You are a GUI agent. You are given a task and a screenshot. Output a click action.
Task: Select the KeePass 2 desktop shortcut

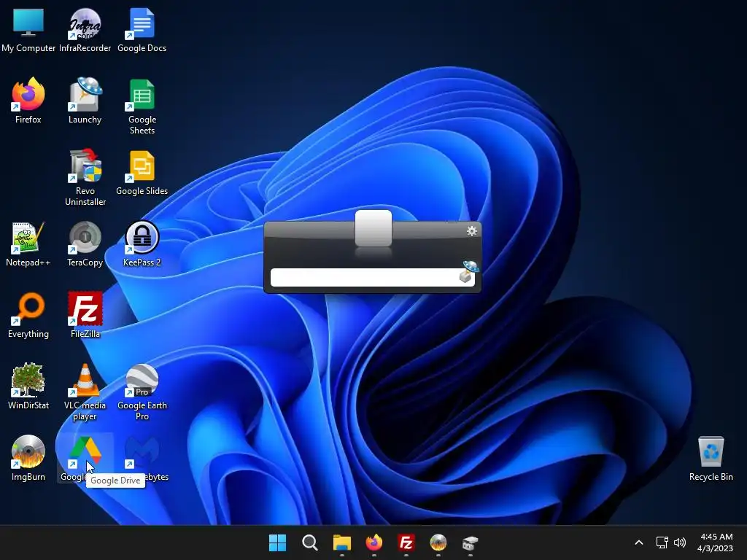(x=142, y=244)
